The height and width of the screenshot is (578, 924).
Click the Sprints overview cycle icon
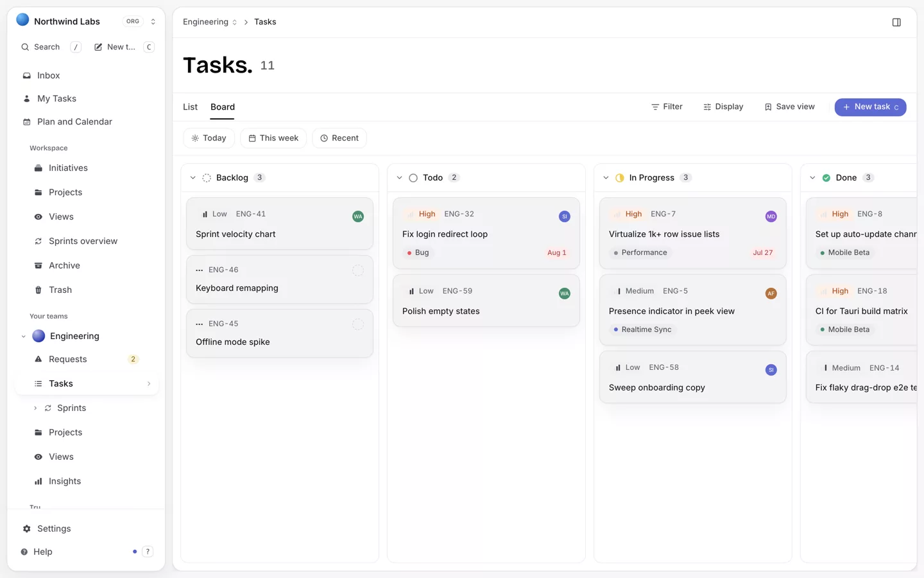38,241
